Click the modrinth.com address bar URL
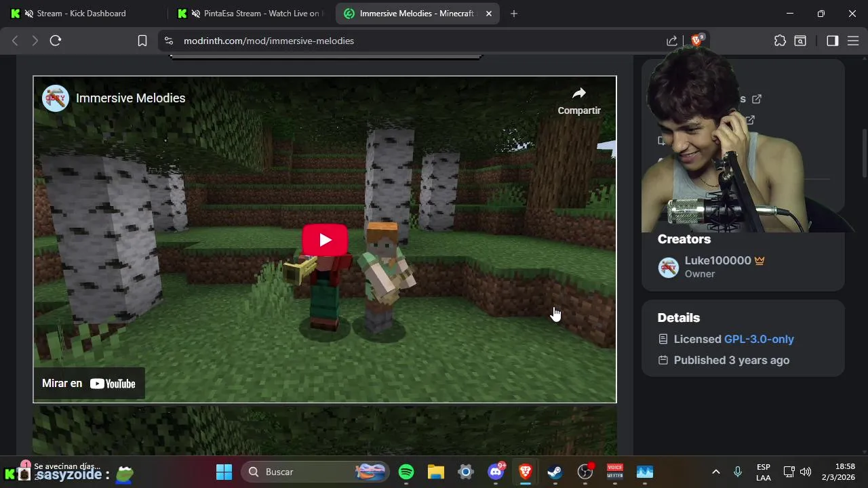This screenshot has height=488, width=868. pyautogui.click(x=269, y=41)
